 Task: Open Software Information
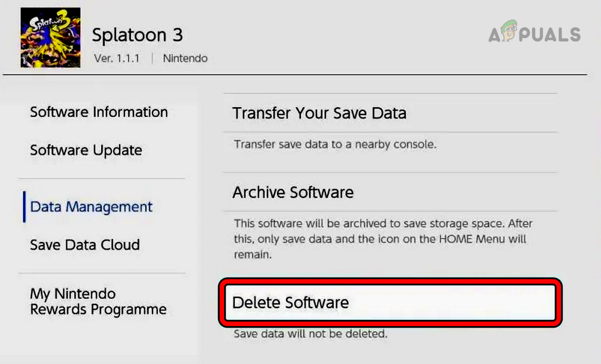pyautogui.click(x=99, y=112)
